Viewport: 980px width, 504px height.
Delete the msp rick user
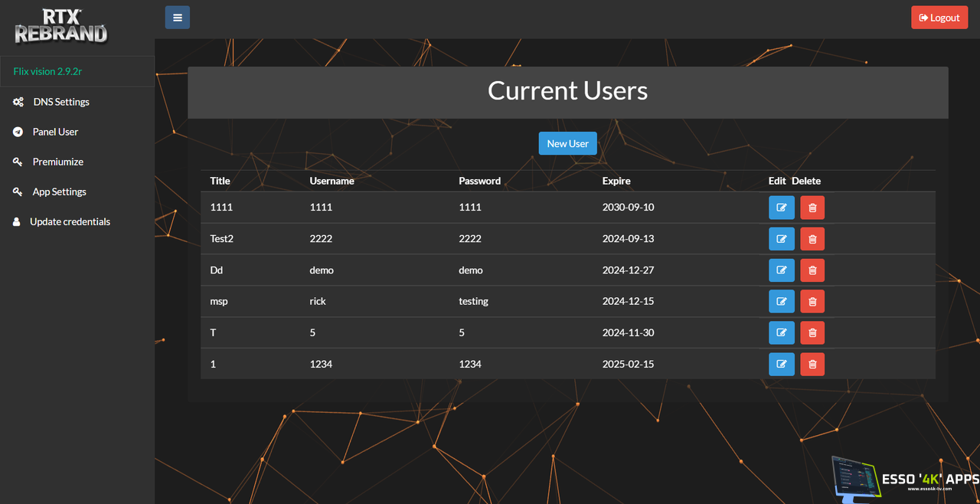[812, 302]
